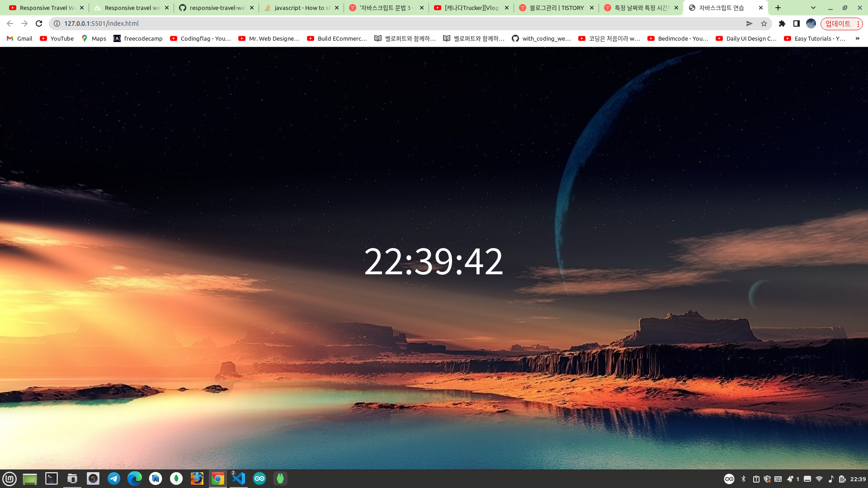The width and height of the screenshot is (868, 488).
Task: Open Visual Studio Code from the taskbar
Action: click(239, 479)
